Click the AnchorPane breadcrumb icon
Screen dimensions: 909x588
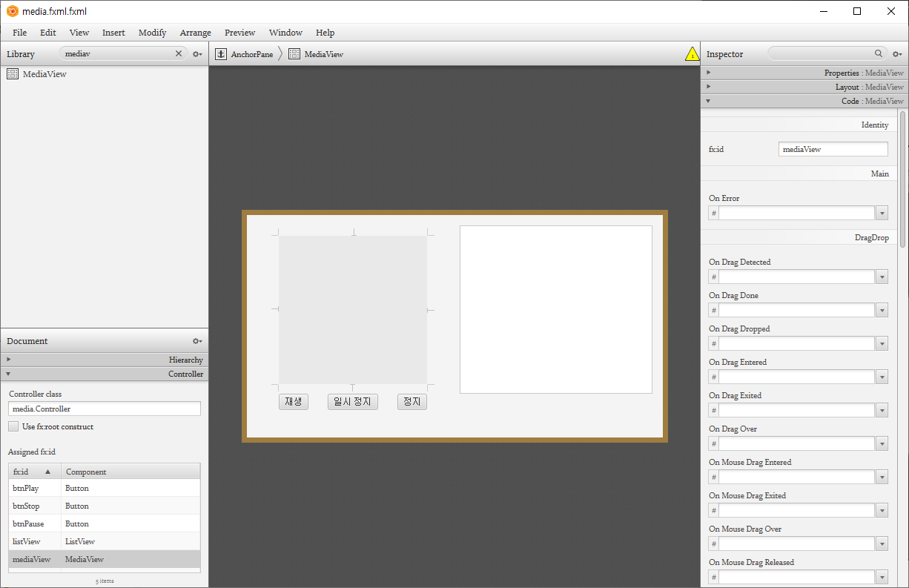[x=221, y=54]
